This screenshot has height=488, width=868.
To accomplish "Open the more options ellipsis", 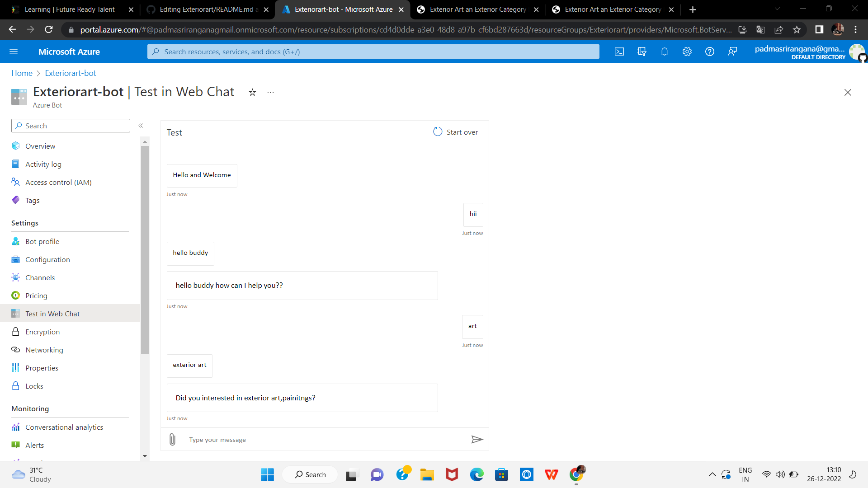I will [x=270, y=93].
